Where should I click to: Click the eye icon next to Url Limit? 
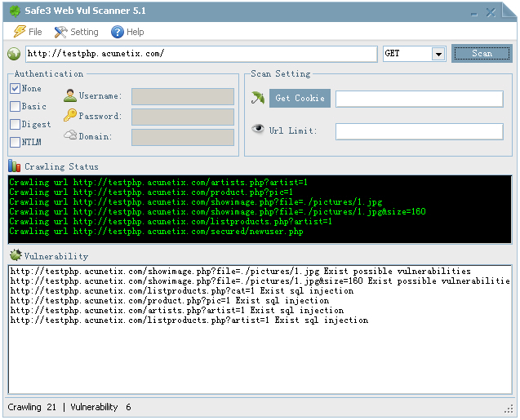tap(258, 130)
